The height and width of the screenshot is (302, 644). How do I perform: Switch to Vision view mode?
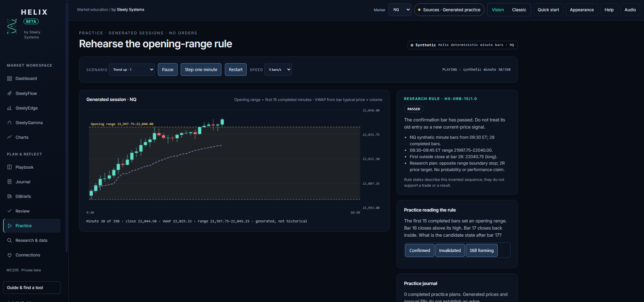coord(498,10)
